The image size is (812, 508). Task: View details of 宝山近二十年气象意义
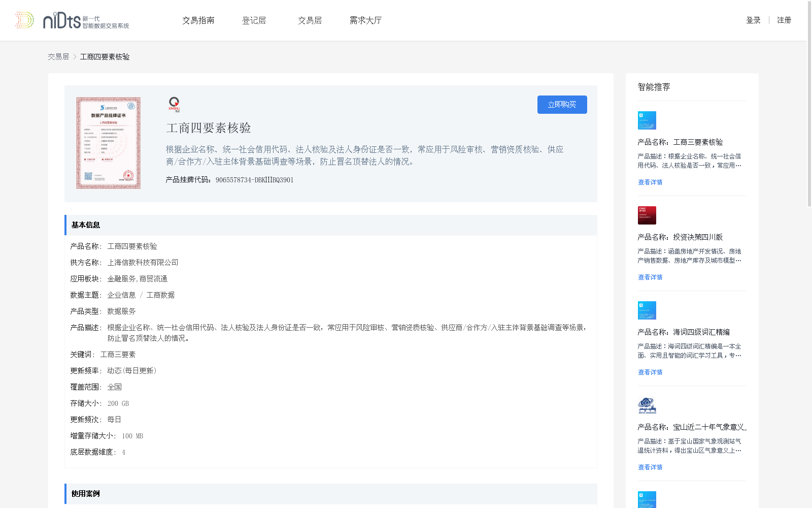(650, 467)
